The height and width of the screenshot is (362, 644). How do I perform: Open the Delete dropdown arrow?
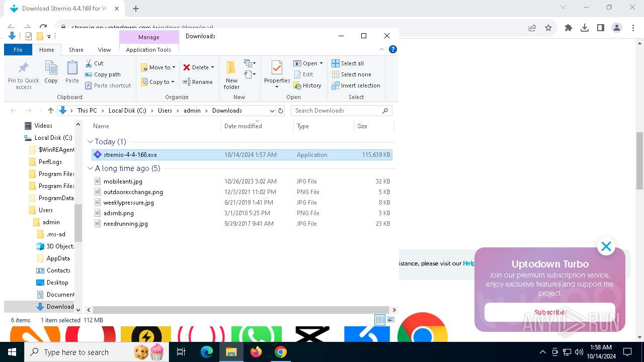[212, 67]
